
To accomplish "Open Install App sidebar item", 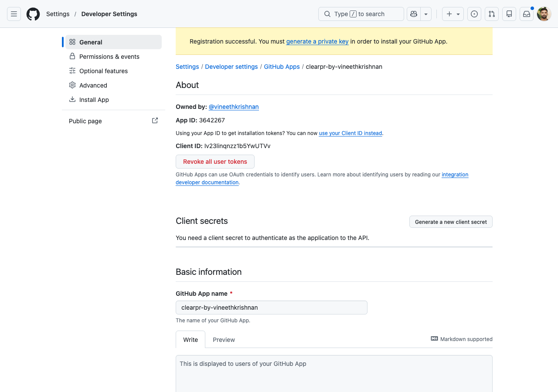I will coord(113,100).
